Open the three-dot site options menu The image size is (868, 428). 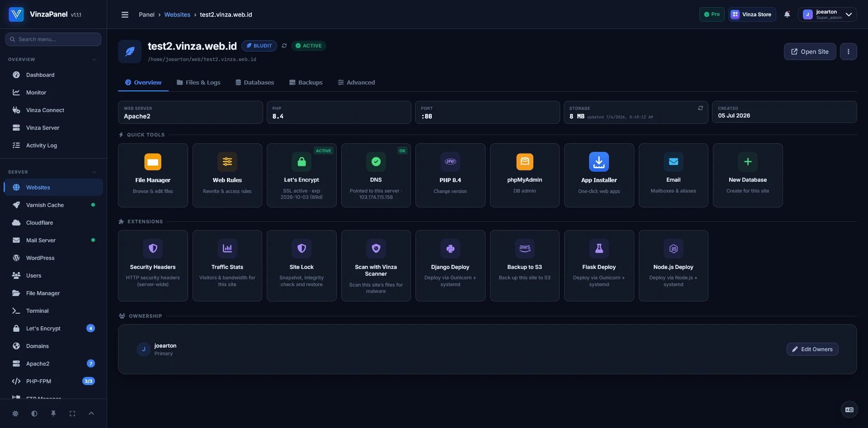pos(848,52)
